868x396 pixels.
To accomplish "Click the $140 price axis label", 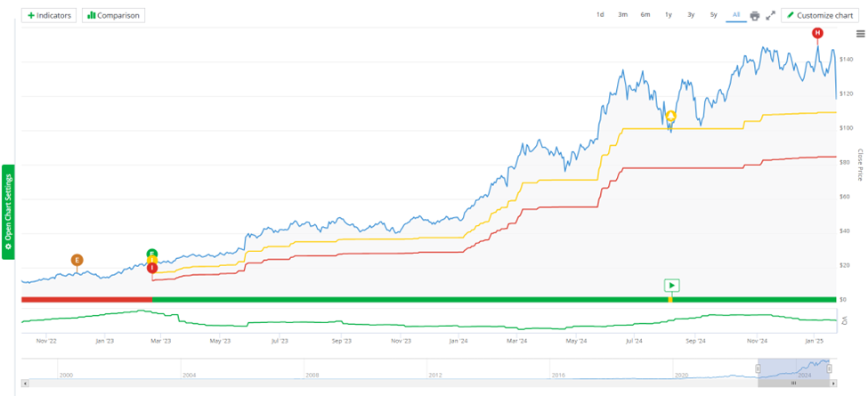I will click(846, 60).
